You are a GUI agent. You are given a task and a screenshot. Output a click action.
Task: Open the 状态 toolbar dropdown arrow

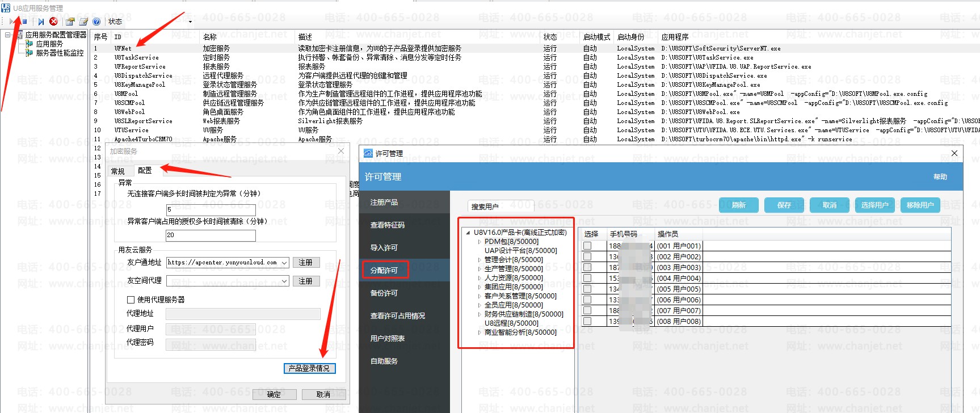click(190, 22)
